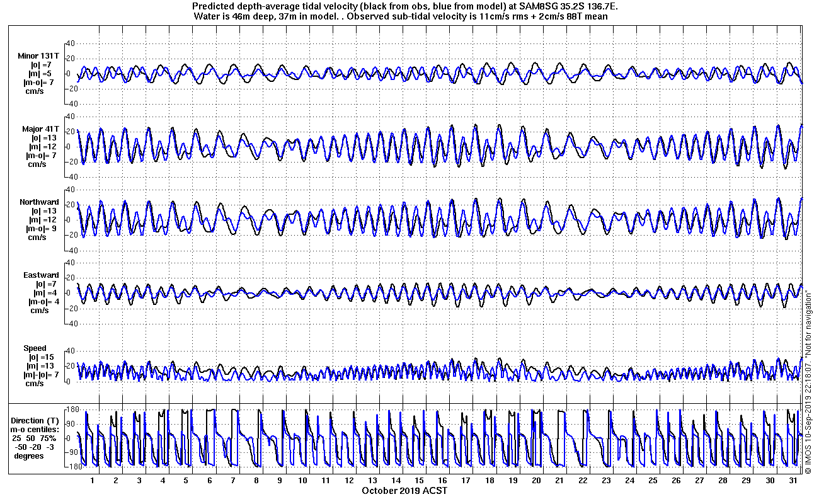The width and height of the screenshot is (819, 504).
Task: Click day '15' on the date axis
Action: (x=420, y=480)
